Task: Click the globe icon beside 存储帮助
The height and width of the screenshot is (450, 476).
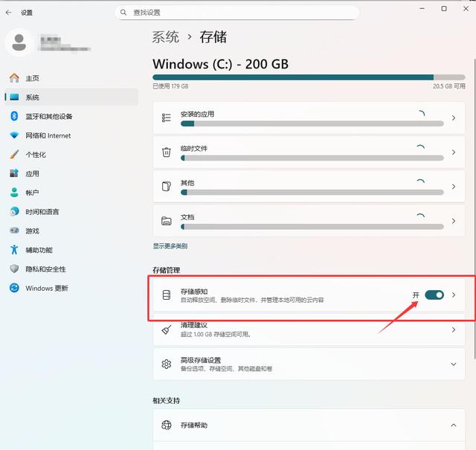Action: [167, 425]
